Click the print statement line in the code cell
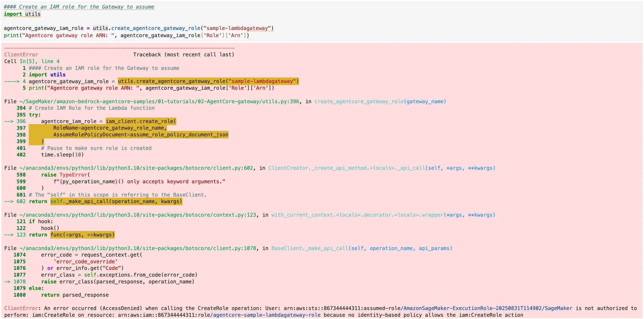This screenshot has width=644, height=319. pos(126,35)
